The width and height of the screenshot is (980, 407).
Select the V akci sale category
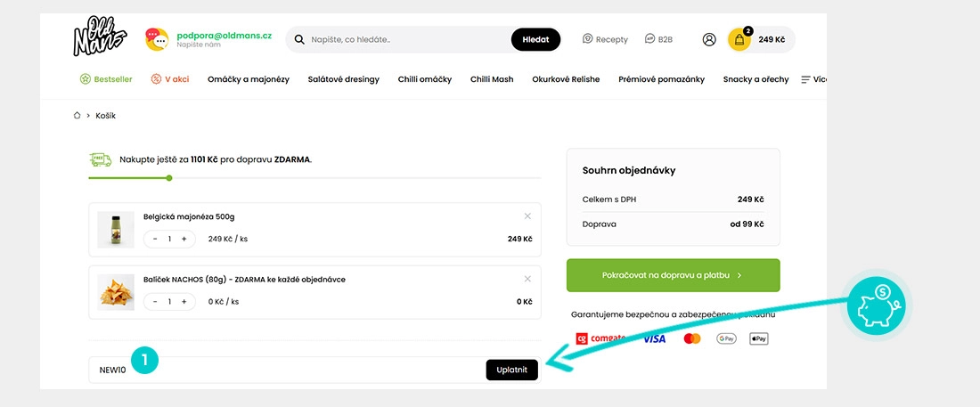point(170,79)
